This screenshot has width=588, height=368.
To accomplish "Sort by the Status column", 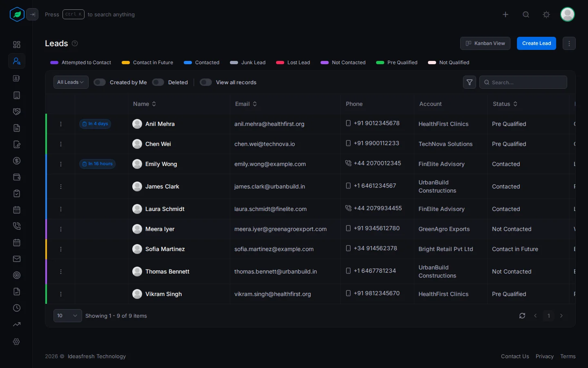I will point(505,104).
